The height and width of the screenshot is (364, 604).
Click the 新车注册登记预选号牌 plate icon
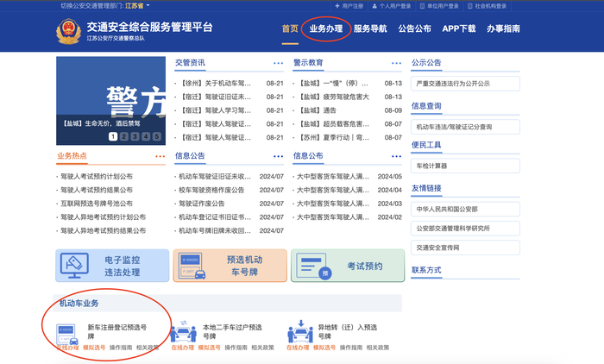click(x=67, y=331)
